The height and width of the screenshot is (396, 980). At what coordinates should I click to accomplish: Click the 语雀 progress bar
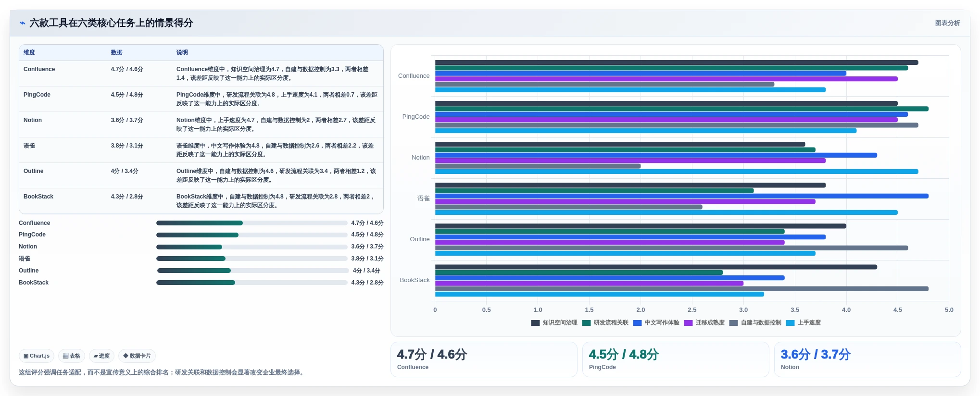click(x=251, y=259)
